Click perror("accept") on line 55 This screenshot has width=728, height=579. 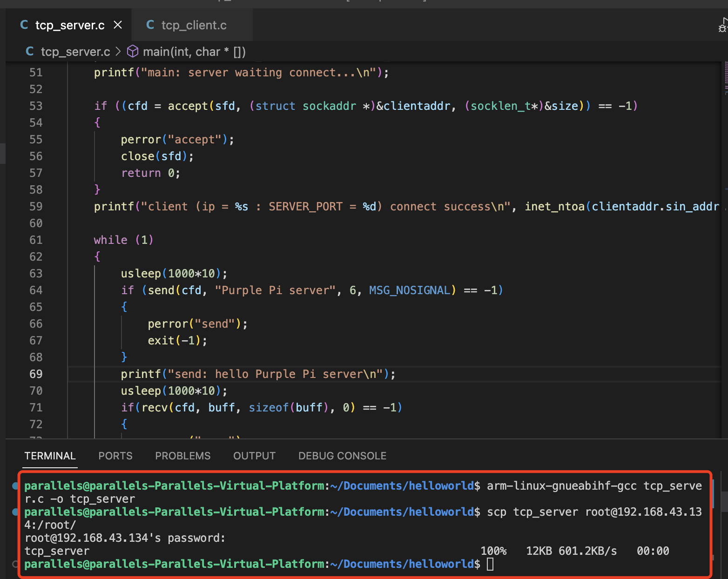point(177,140)
